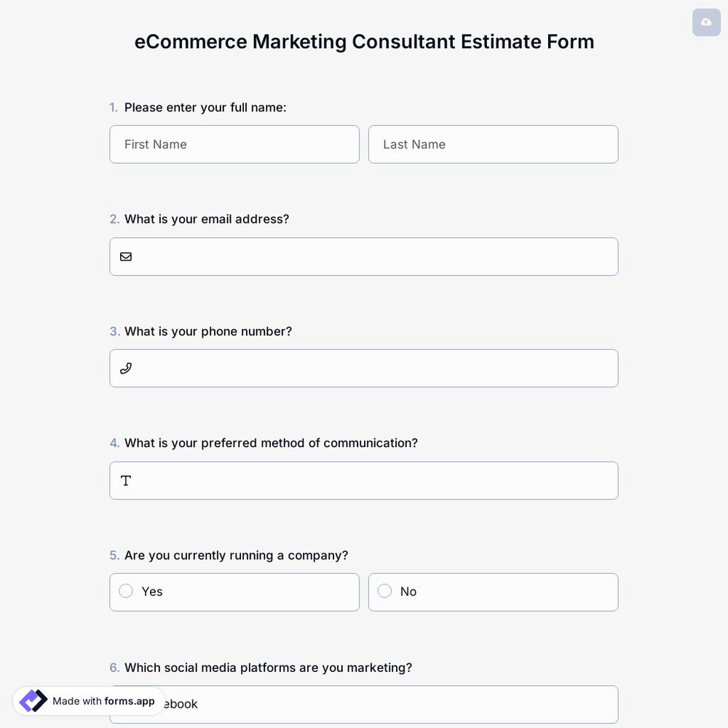This screenshot has width=728, height=728.
Task: Click the form title heading
Action: point(364,41)
